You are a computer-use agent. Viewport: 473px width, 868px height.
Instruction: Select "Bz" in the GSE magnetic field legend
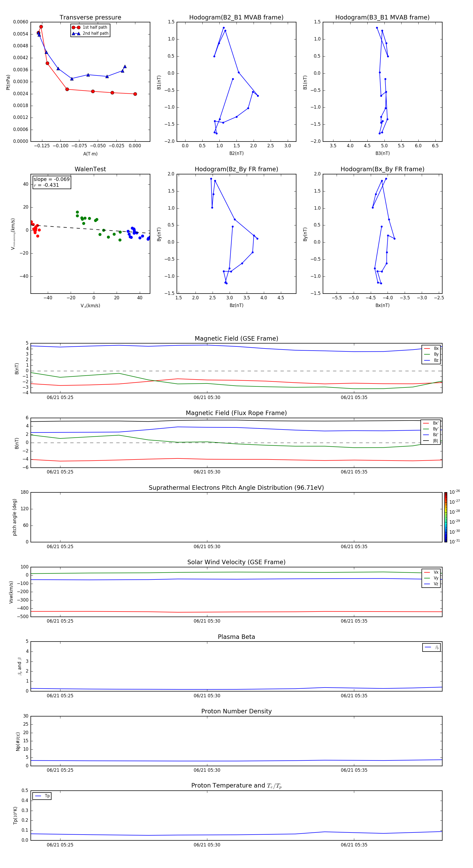(431, 360)
